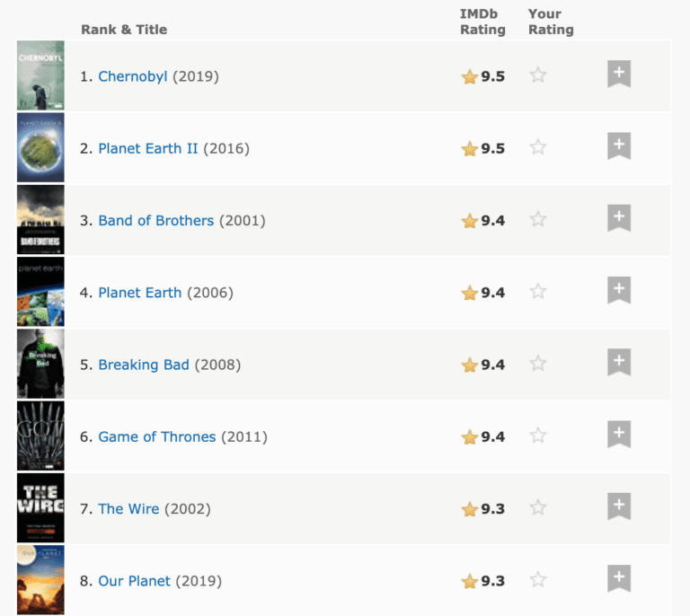The image size is (690, 616).
Task: Go to the Band of Brothers page
Action: click(x=156, y=220)
